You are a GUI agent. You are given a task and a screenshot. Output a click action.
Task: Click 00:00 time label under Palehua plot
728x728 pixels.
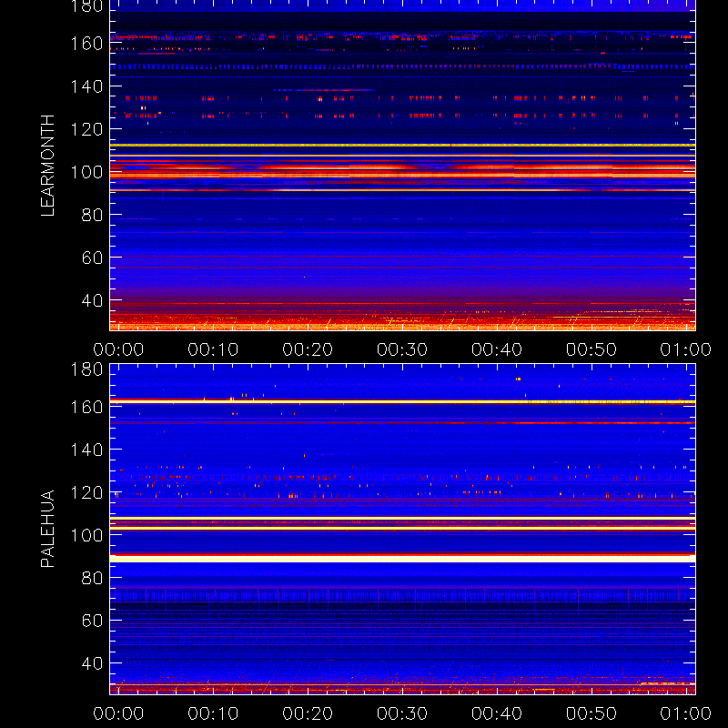click(118, 713)
